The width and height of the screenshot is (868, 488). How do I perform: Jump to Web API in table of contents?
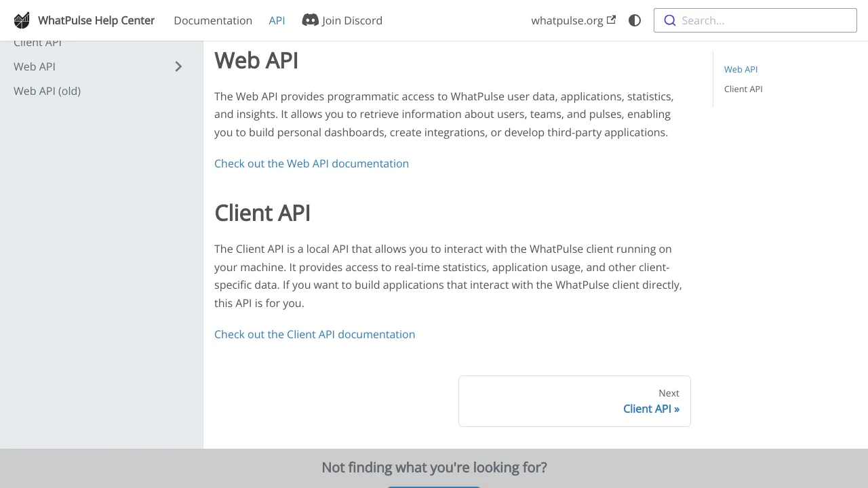(741, 69)
